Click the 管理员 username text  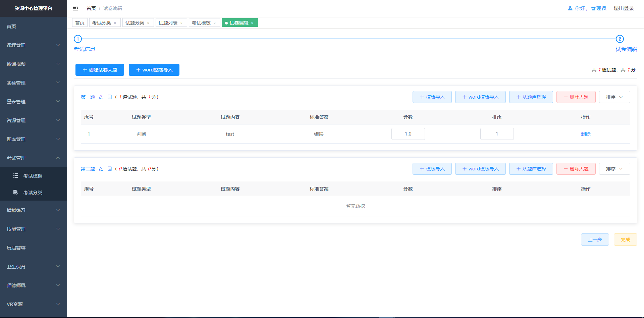[599, 8]
